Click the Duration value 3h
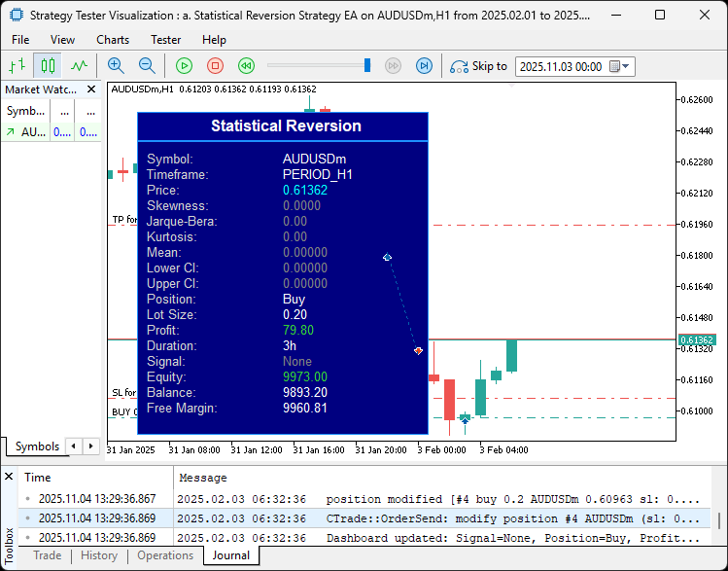This screenshot has height=571, width=728. [290, 345]
